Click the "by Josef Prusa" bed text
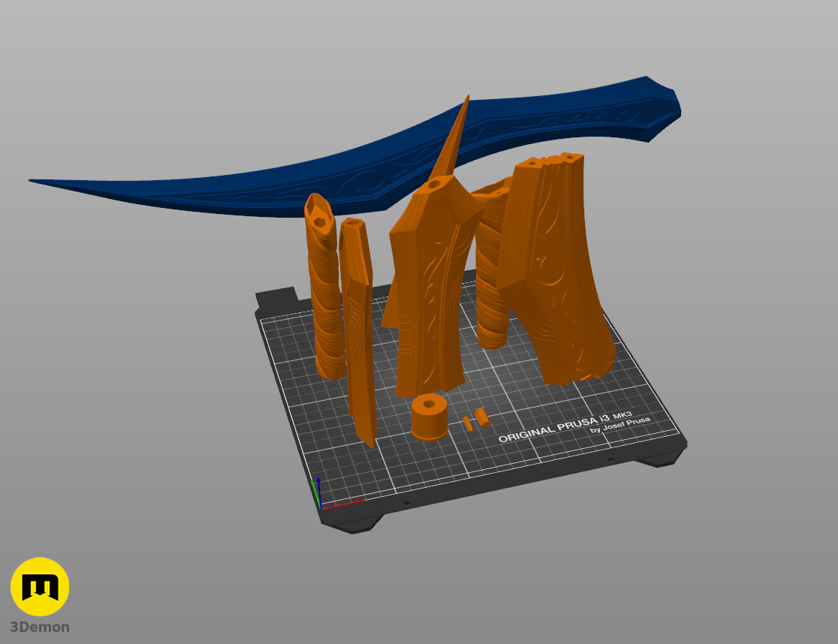 (620, 425)
